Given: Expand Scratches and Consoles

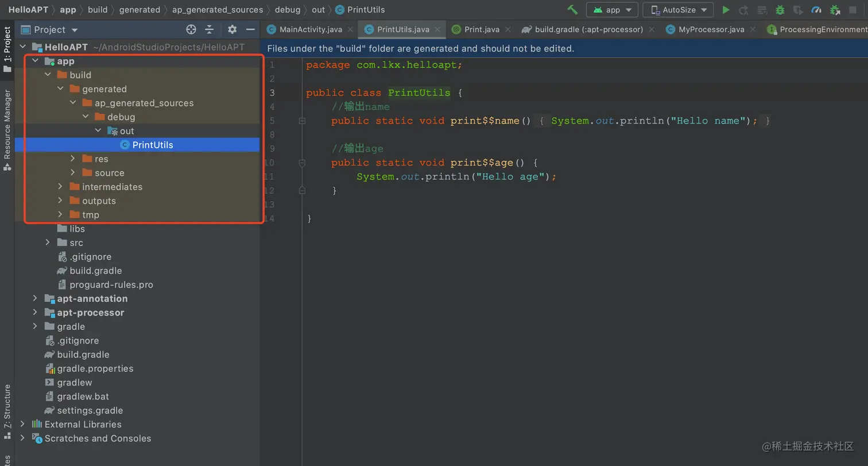Looking at the screenshot, I should [x=22, y=438].
